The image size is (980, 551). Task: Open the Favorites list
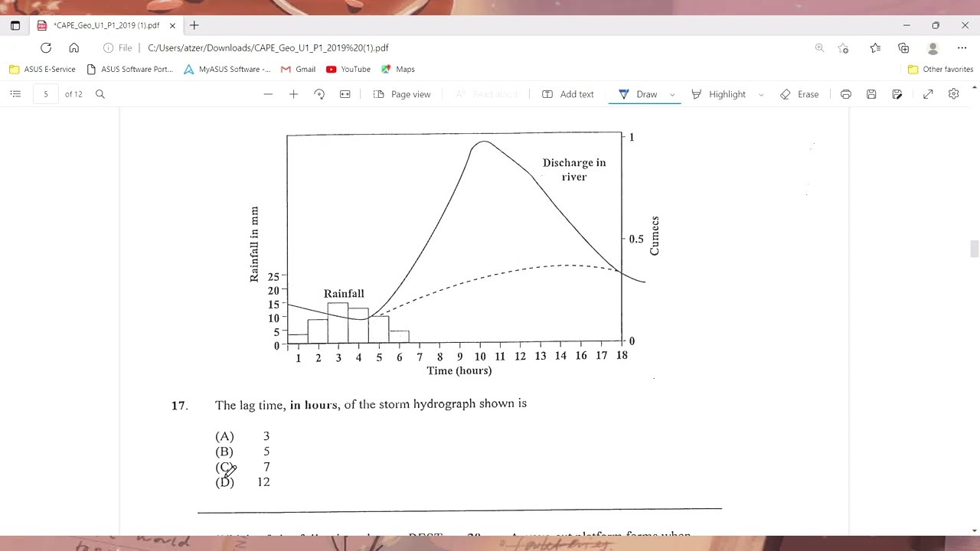tap(875, 47)
